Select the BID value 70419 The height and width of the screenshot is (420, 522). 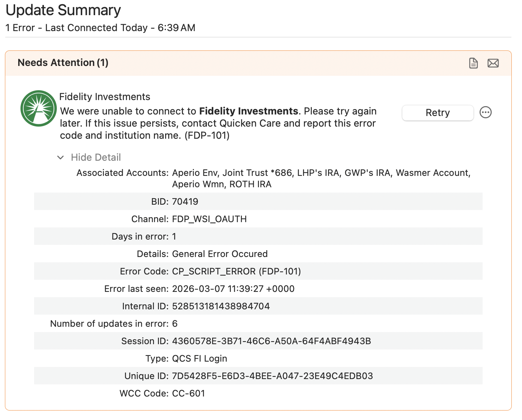pyautogui.click(x=185, y=202)
